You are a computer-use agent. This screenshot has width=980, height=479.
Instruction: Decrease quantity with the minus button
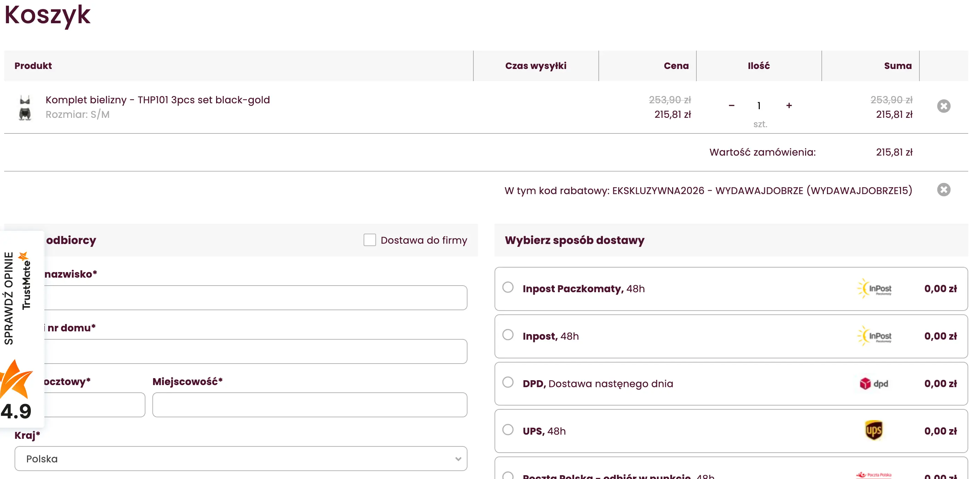(x=731, y=105)
